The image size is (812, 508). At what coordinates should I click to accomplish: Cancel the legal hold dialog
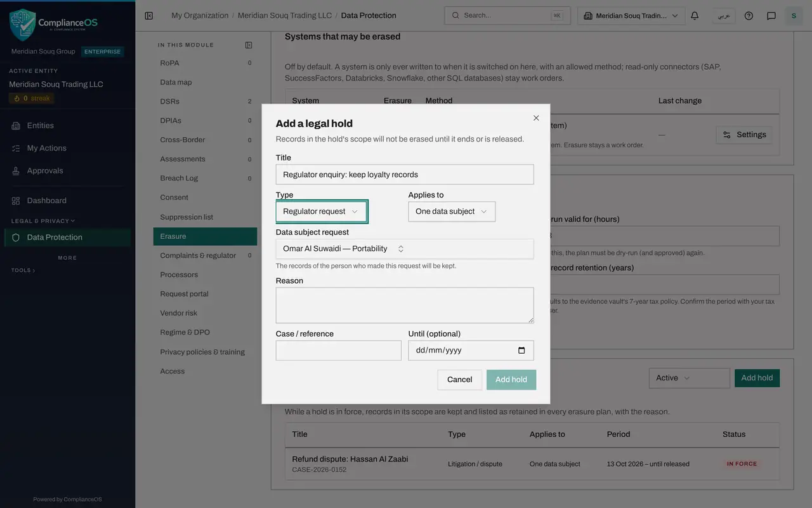click(460, 380)
